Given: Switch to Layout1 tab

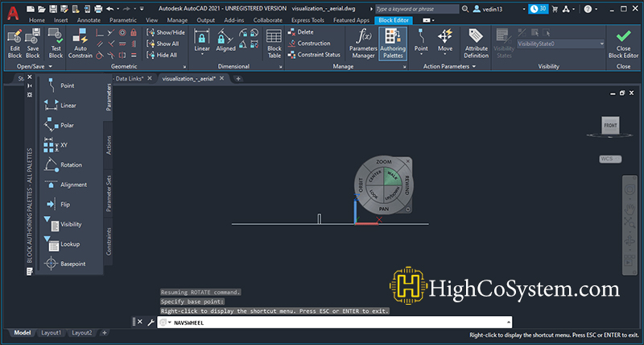Looking at the screenshot, I should click(51, 333).
